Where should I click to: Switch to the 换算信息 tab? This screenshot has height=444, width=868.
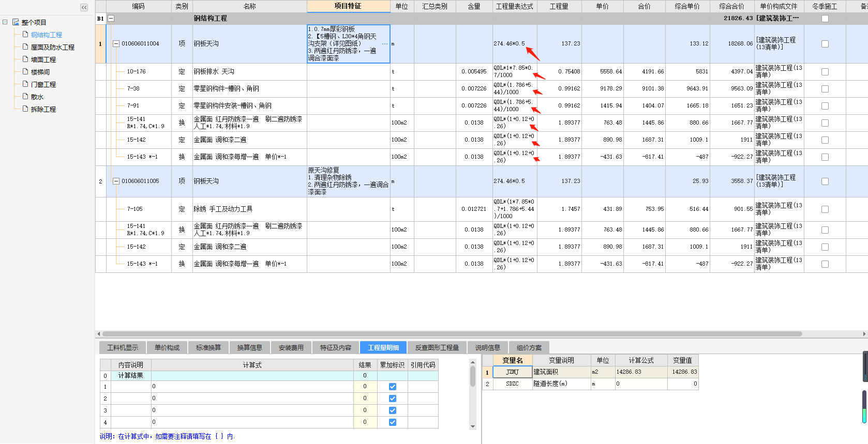[x=250, y=347]
